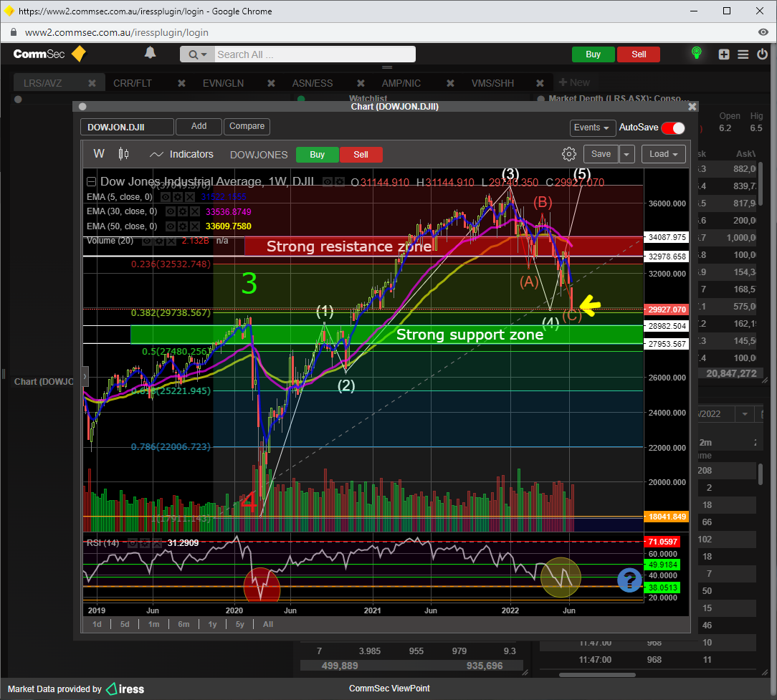Remove the EMA (50, close, 0) indicator

[x=195, y=226]
